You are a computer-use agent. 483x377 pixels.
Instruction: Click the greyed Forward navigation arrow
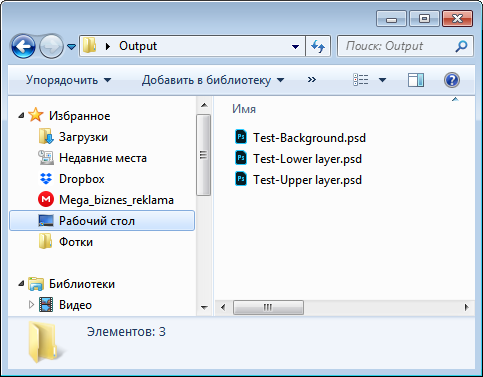[51, 46]
